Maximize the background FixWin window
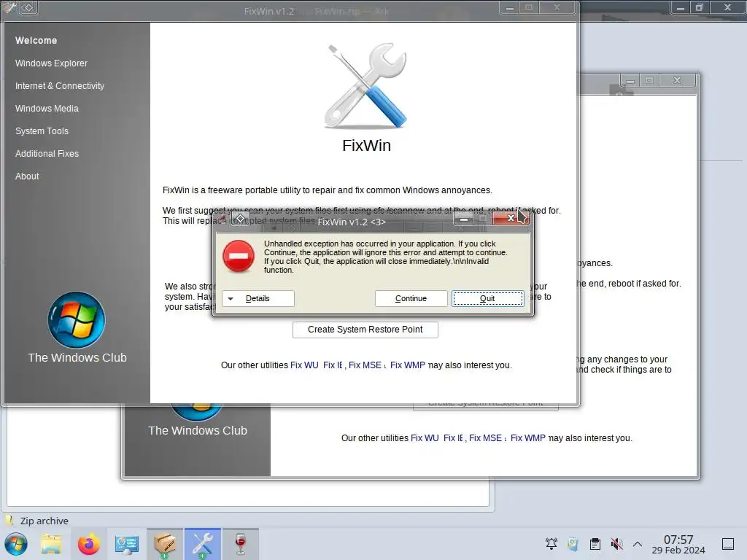 pos(649,80)
